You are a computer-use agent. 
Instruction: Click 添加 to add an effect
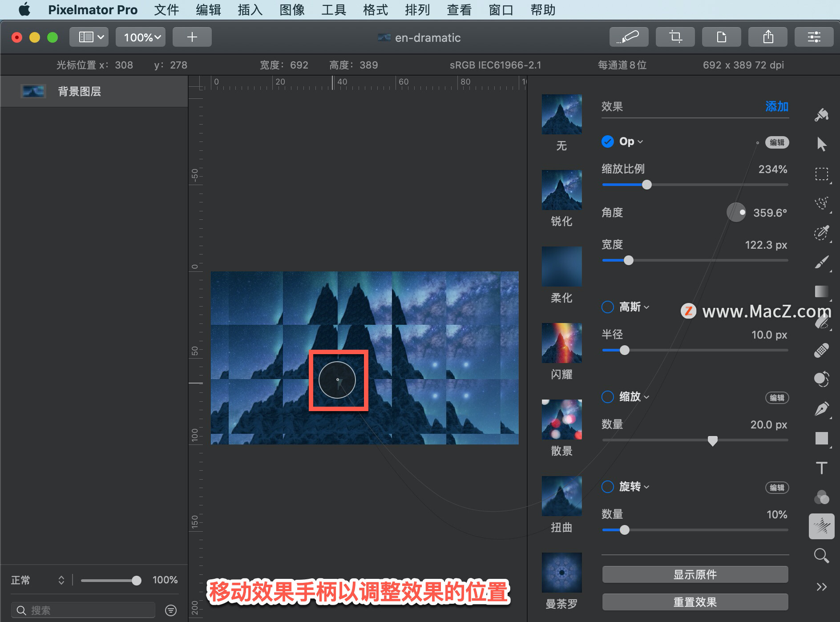pyautogui.click(x=777, y=106)
